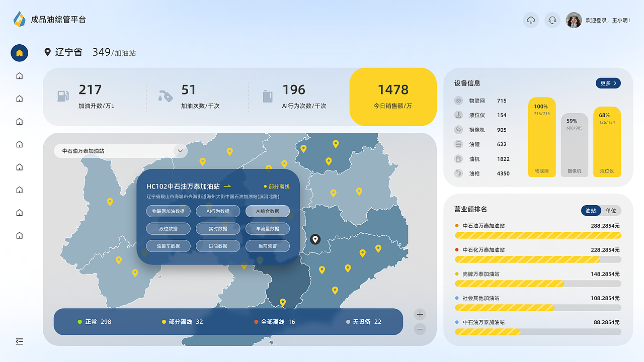Click the 摄像机 device row icon
This screenshot has width=644, height=362.
coord(458,130)
